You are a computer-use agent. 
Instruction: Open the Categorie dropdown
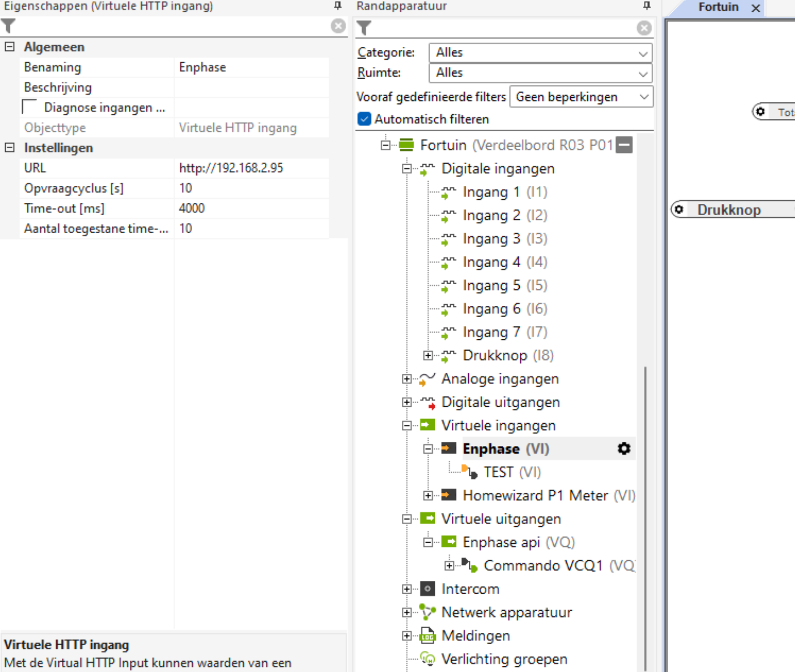point(541,52)
